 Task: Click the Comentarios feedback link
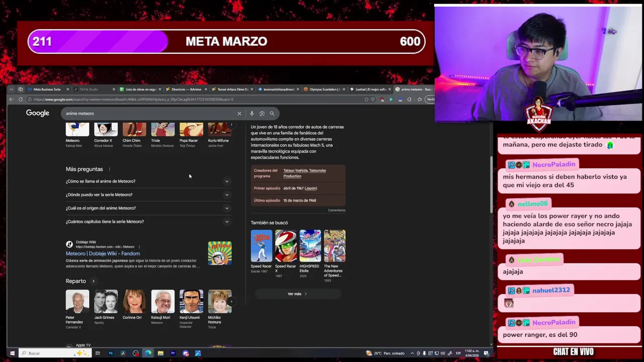click(337, 210)
